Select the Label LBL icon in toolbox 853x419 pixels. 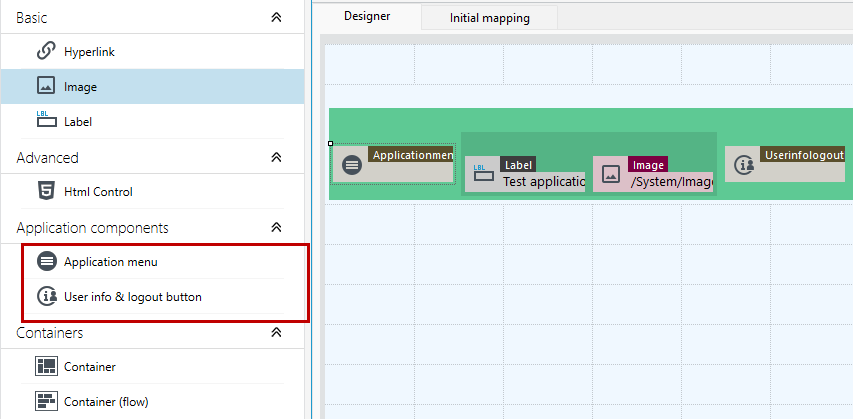[x=46, y=119]
